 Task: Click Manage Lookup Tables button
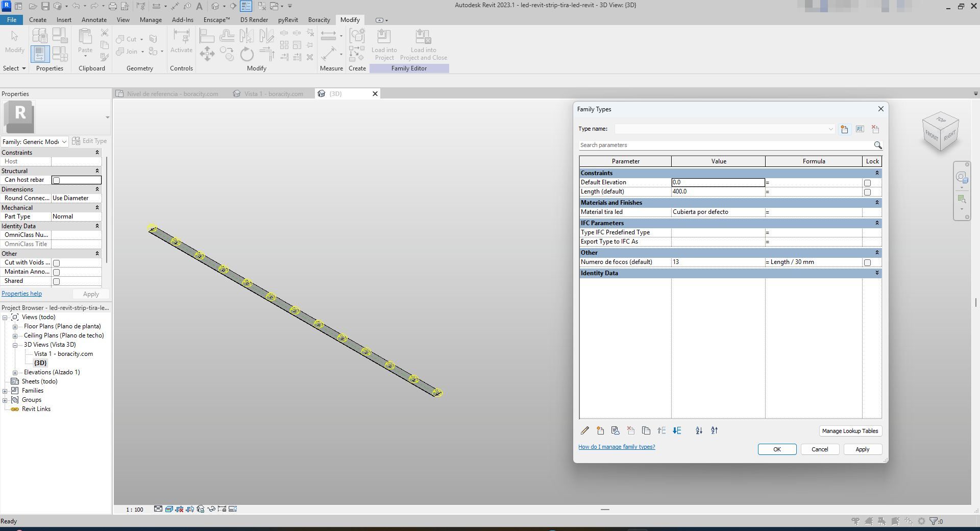click(x=850, y=431)
